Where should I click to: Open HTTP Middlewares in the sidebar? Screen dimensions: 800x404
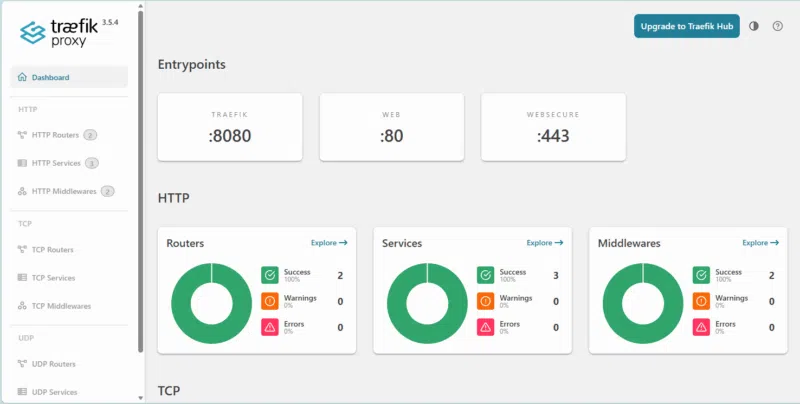click(69, 191)
